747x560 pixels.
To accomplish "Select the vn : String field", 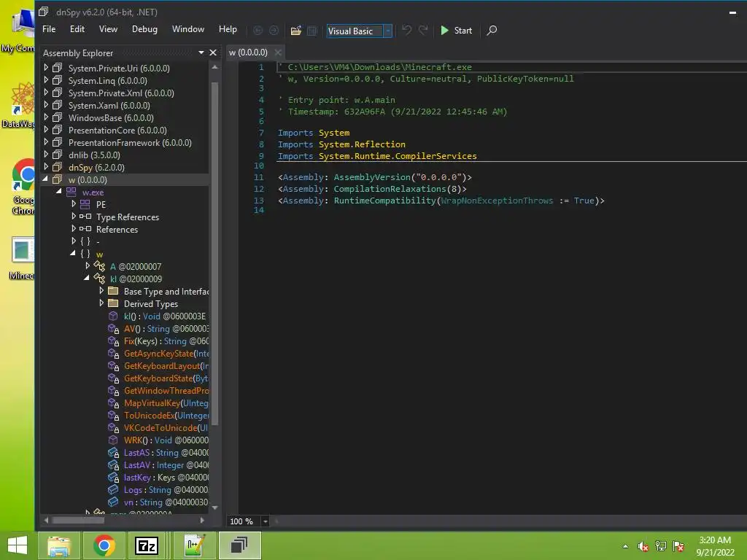I will click(166, 502).
